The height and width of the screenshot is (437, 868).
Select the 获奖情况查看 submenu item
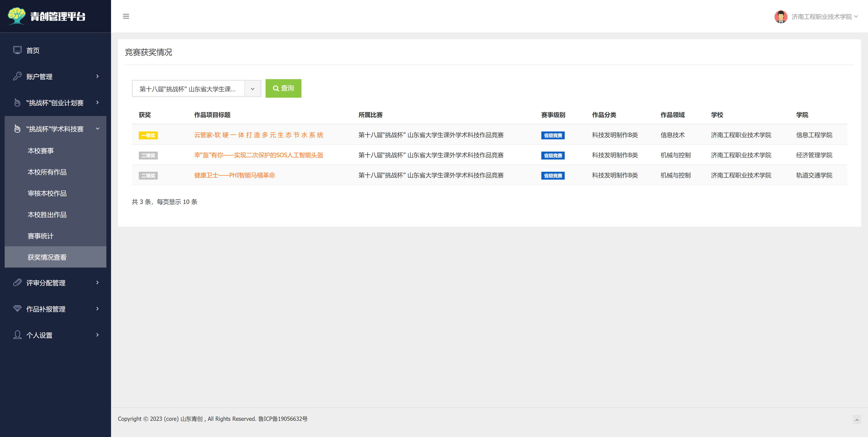tap(55, 257)
